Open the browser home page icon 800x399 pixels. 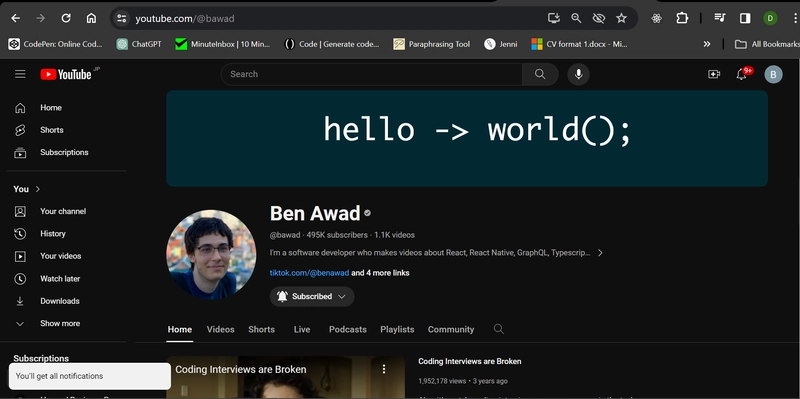(x=91, y=18)
